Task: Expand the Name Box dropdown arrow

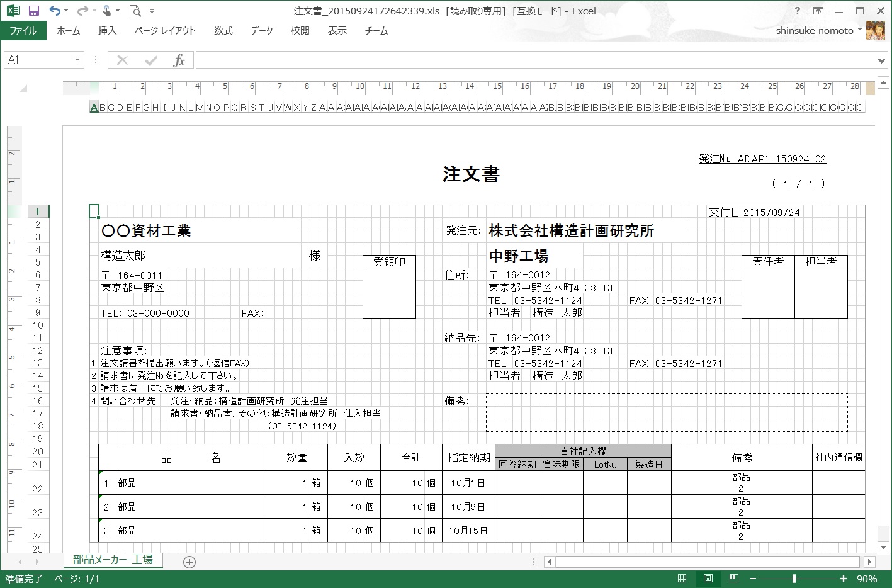Action: coord(77,60)
